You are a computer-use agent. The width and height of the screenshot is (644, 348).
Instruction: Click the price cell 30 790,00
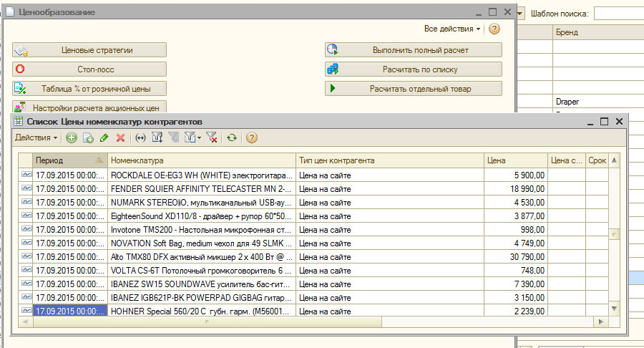click(x=516, y=257)
